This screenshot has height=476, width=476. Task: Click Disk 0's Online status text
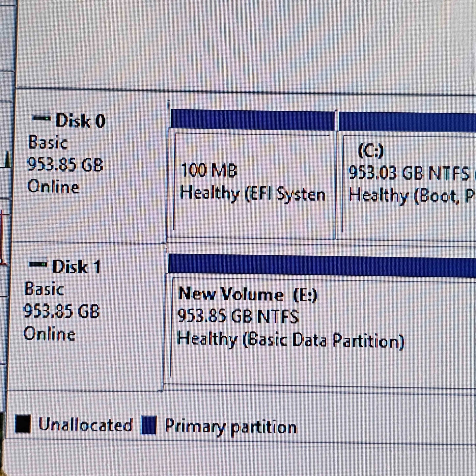click(x=53, y=187)
